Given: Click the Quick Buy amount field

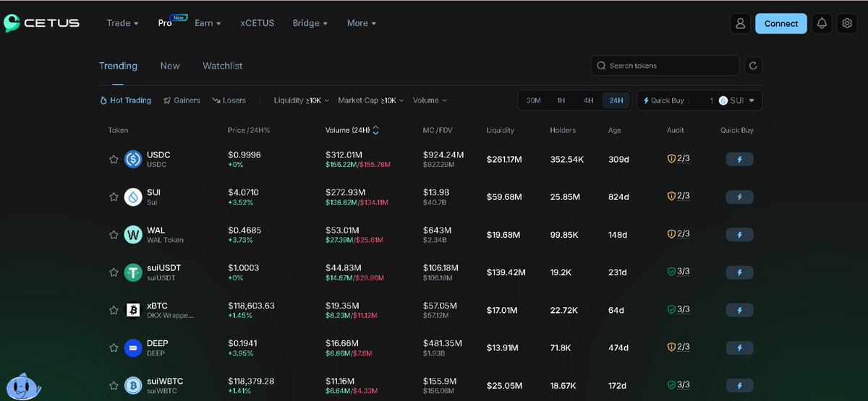Looking at the screenshot, I should (x=702, y=100).
